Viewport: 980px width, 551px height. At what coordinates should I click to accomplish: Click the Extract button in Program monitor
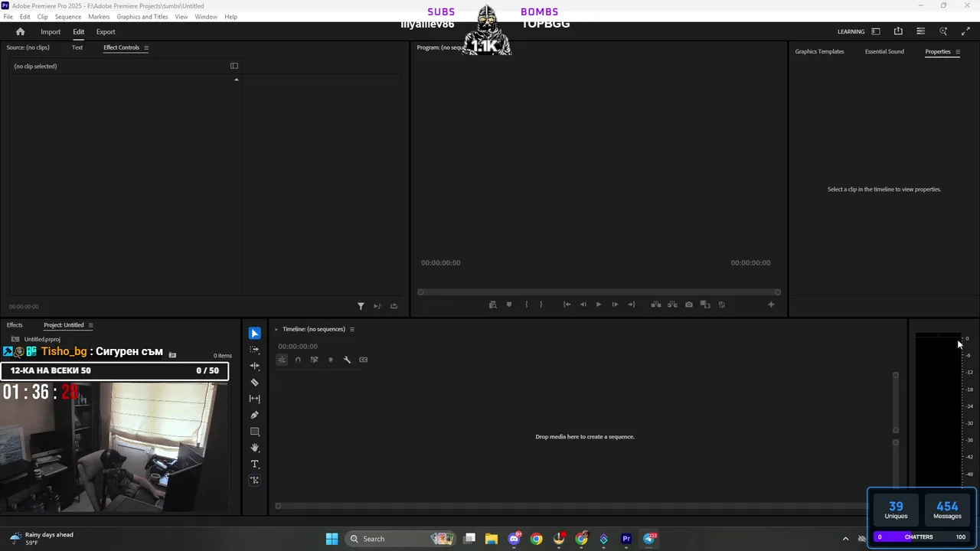pyautogui.click(x=672, y=305)
